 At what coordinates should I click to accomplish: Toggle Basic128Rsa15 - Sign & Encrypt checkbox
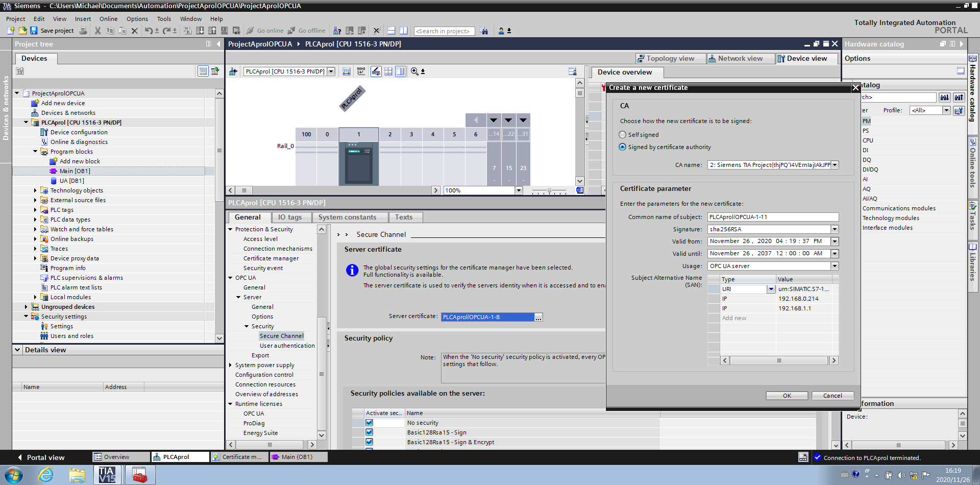click(x=369, y=442)
